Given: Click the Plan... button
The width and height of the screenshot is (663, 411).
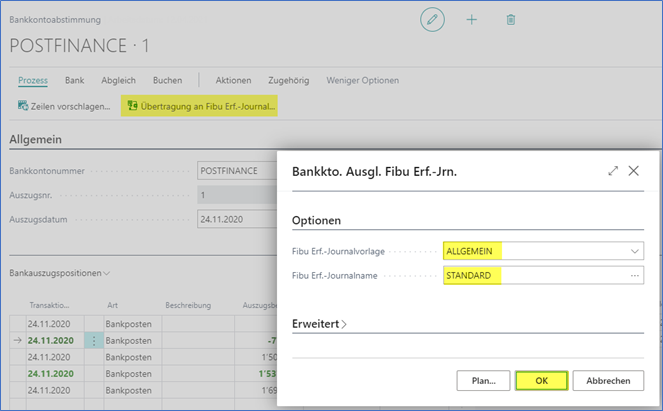Looking at the screenshot, I should coord(483,381).
